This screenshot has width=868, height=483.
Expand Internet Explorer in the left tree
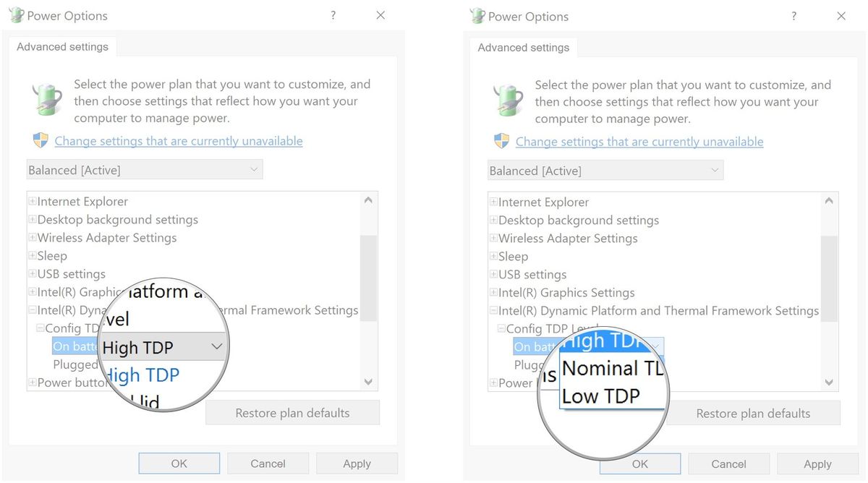(x=32, y=202)
